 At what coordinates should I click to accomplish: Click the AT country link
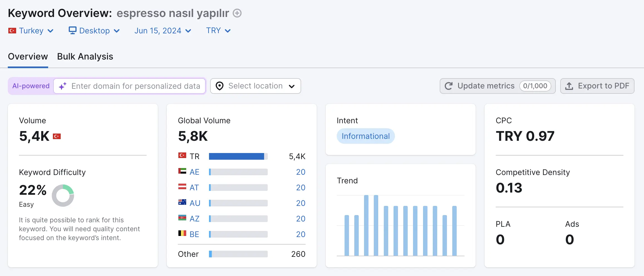pyautogui.click(x=194, y=188)
